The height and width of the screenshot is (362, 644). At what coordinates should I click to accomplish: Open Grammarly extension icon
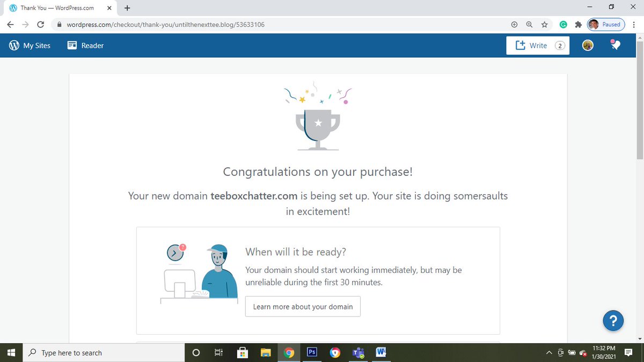pyautogui.click(x=563, y=25)
